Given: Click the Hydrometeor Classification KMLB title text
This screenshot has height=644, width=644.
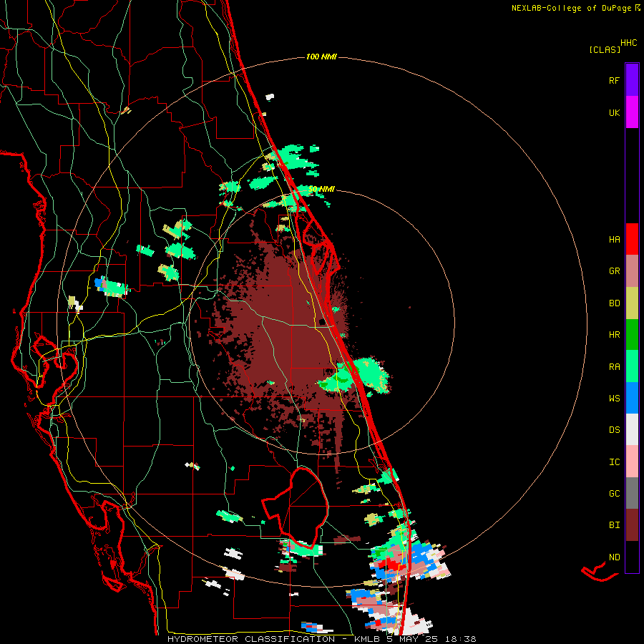Looking at the screenshot, I should tap(274, 639).
